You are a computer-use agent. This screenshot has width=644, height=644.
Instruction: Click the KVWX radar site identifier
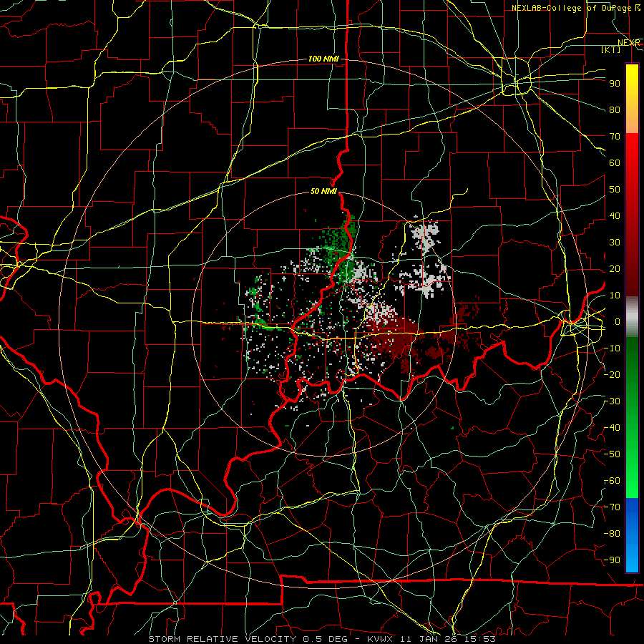pyautogui.click(x=381, y=639)
